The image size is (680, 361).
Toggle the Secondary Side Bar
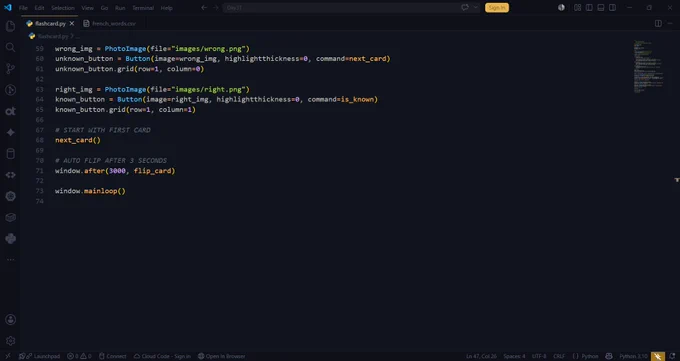[612, 7]
